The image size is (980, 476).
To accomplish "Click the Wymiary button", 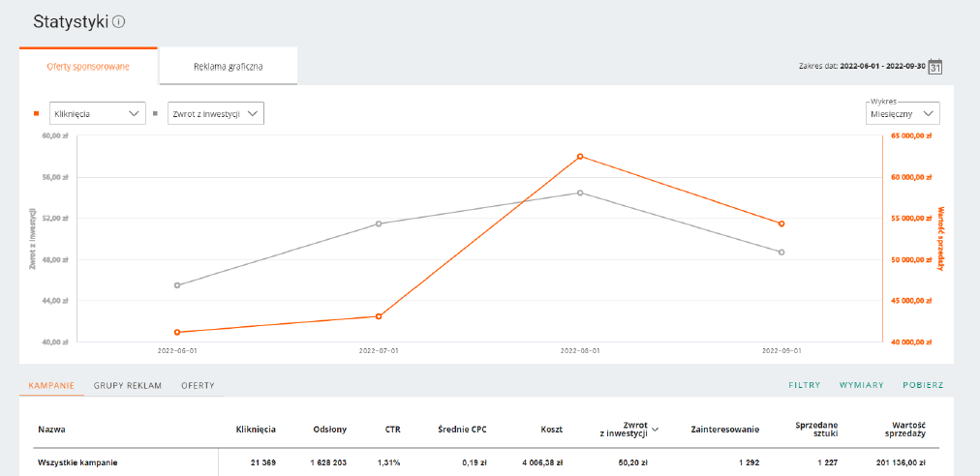I will 861,385.
